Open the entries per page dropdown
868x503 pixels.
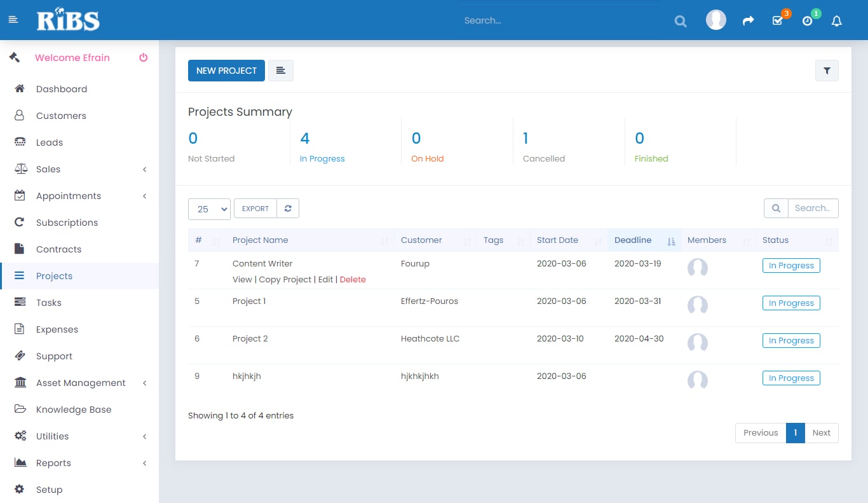click(x=209, y=209)
